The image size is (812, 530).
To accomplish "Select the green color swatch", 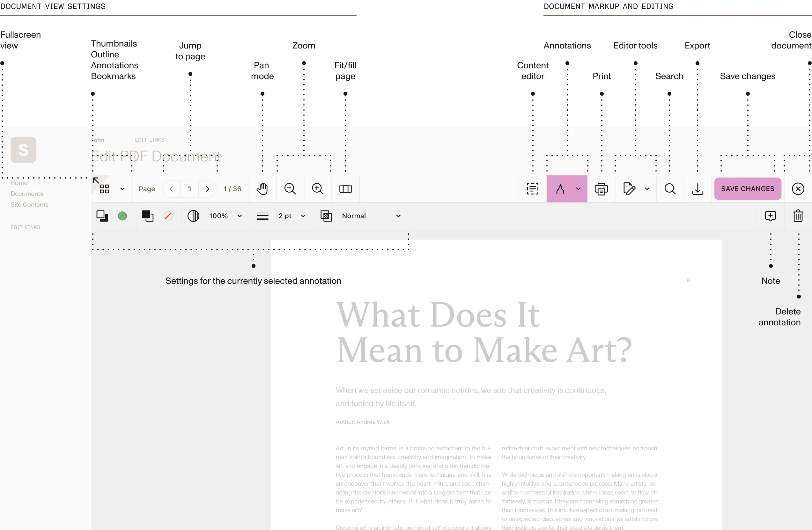I will coord(122,216).
